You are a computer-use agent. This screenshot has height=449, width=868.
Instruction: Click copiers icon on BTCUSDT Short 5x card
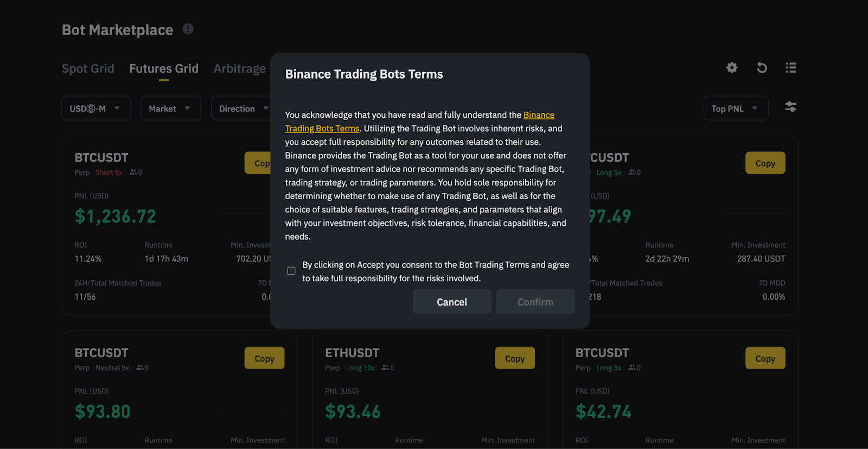pyautogui.click(x=133, y=172)
